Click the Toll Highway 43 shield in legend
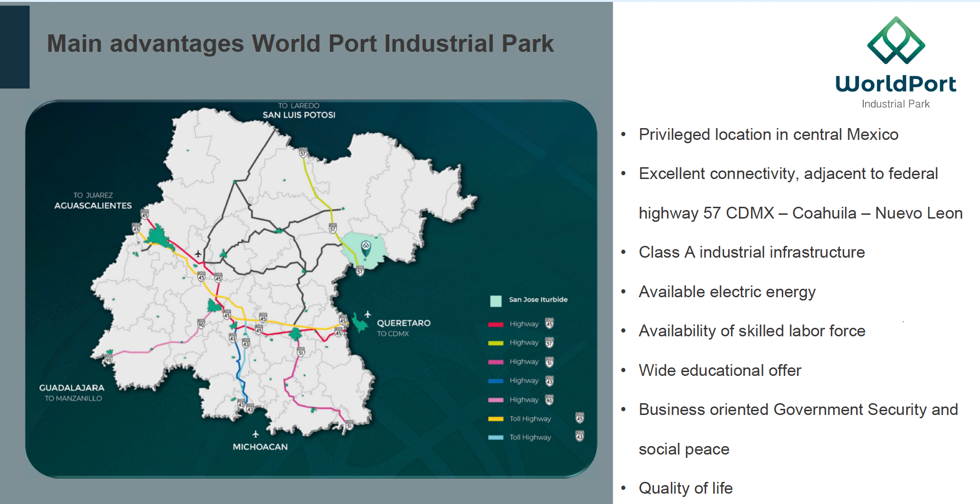Viewport: 980px width, 504px height. click(579, 437)
